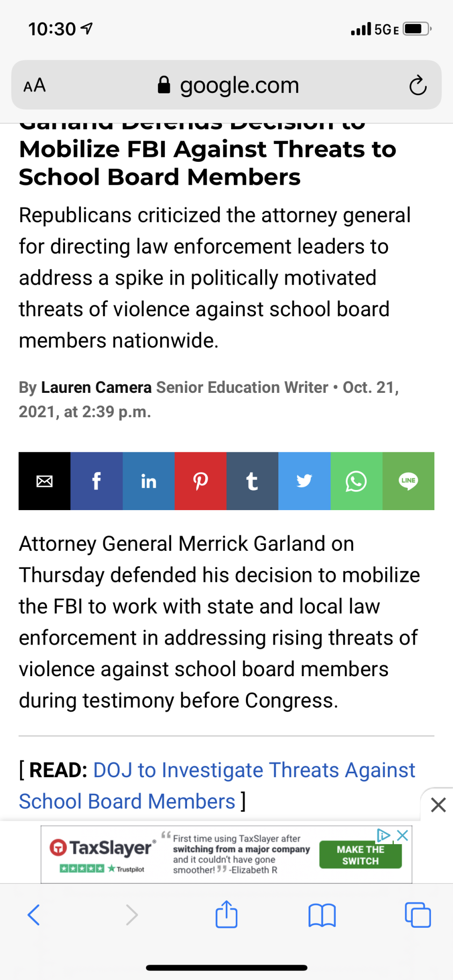Reload the page in Safari
Screen dimensions: 453x980
[418, 86]
